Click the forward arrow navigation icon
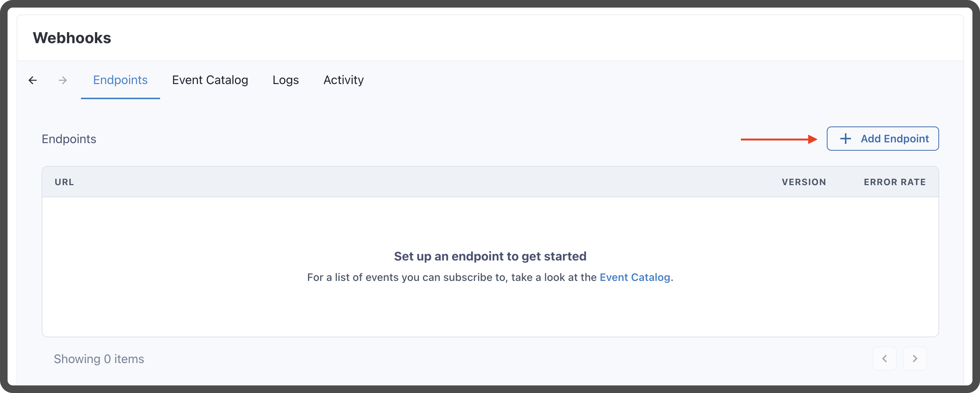This screenshot has height=393, width=980. point(63,80)
